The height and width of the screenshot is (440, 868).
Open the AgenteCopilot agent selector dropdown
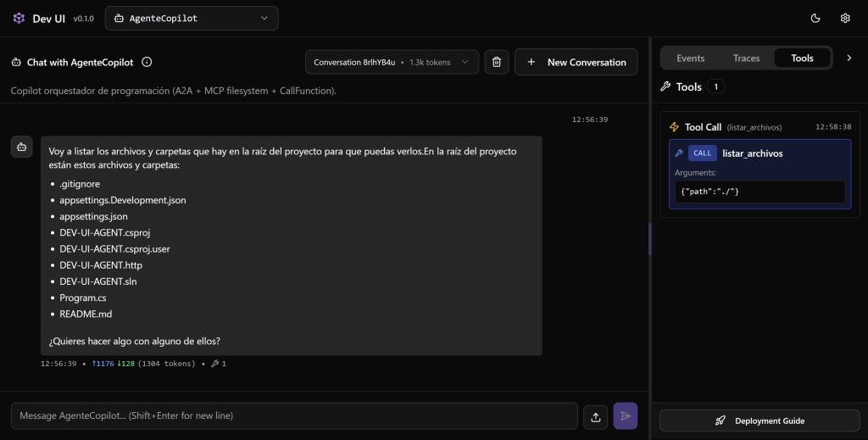191,18
